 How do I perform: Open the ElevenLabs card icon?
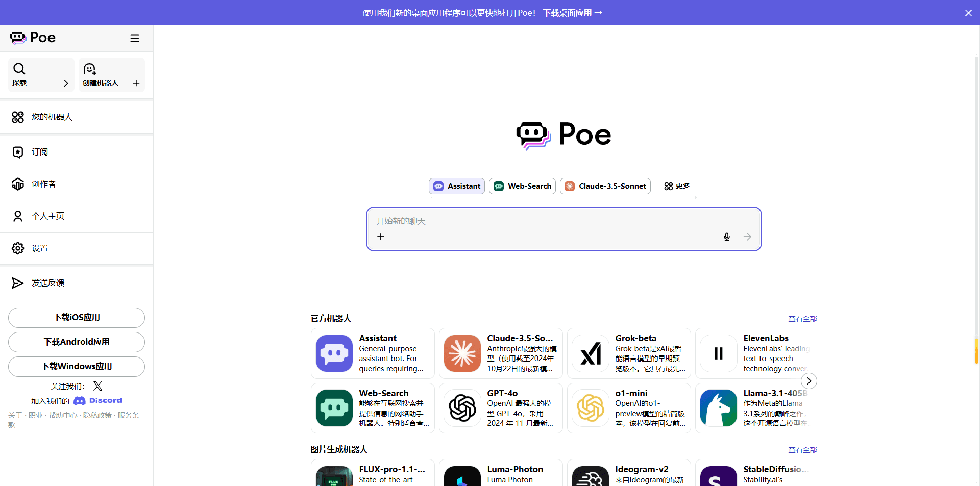719,353
